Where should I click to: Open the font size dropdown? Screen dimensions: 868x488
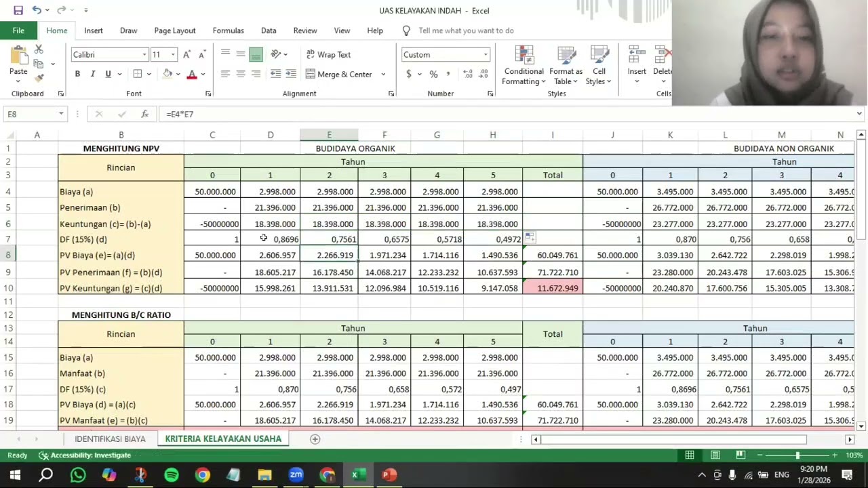coord(173,55)
